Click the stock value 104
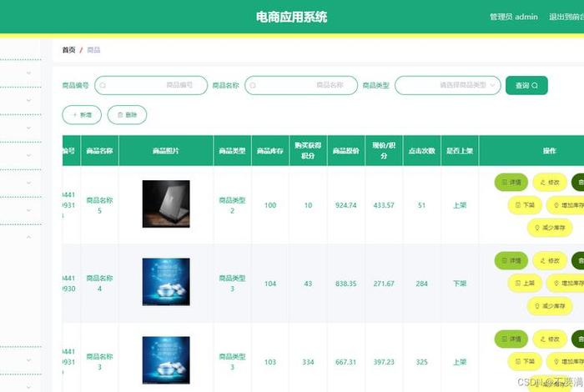 [270, 284]
